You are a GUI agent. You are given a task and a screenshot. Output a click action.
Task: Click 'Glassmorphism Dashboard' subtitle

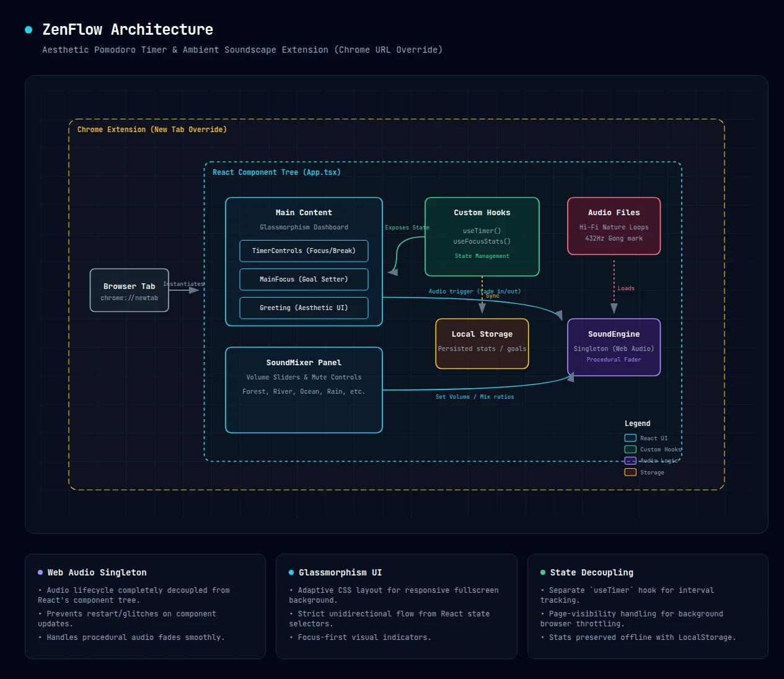(x=304, y=228)
